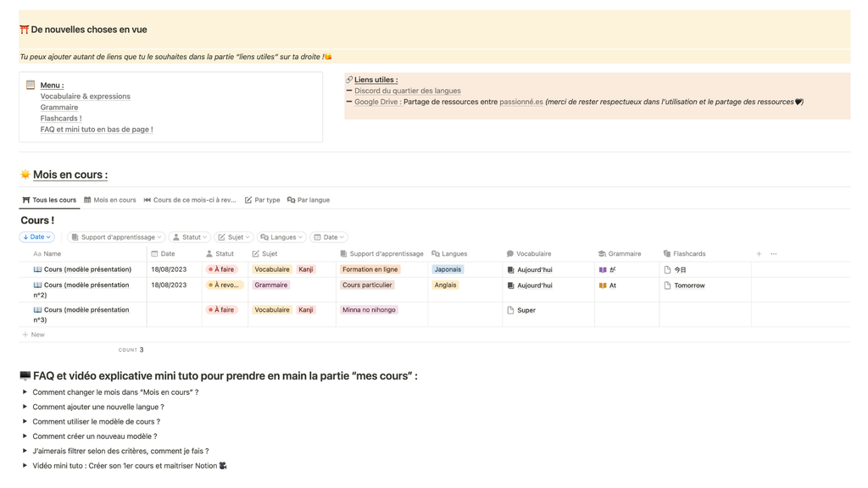This screenshot has height=488, width=868.
Task: Click the Flashcards column header
Action: coord(684,254)
